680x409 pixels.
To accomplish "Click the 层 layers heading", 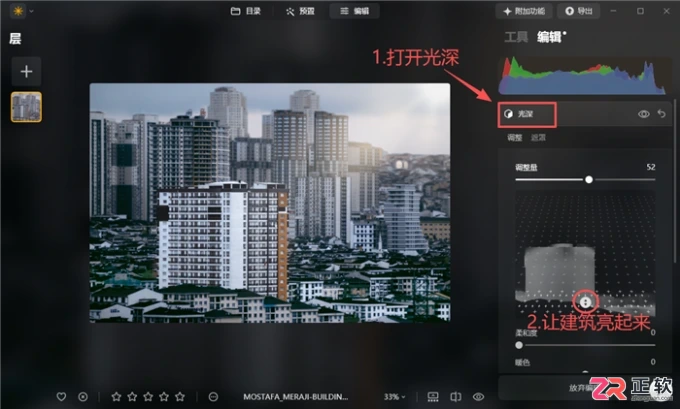I will point(15,39).
